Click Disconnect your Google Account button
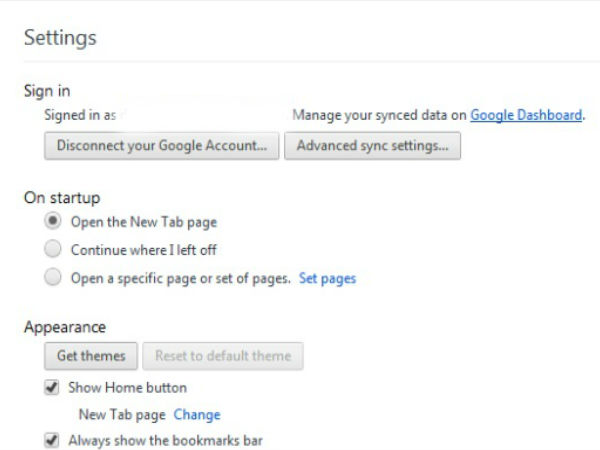Image resolution: width=600 pixels, height=450 pixels. click(x=162, y=146)
